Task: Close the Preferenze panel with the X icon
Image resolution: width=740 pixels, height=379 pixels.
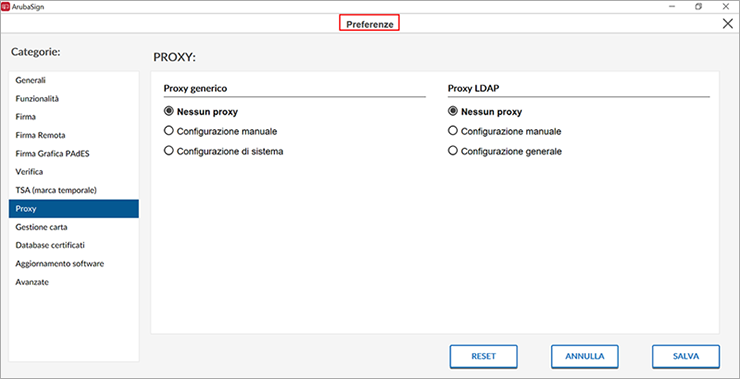Action: coord(727,24)
